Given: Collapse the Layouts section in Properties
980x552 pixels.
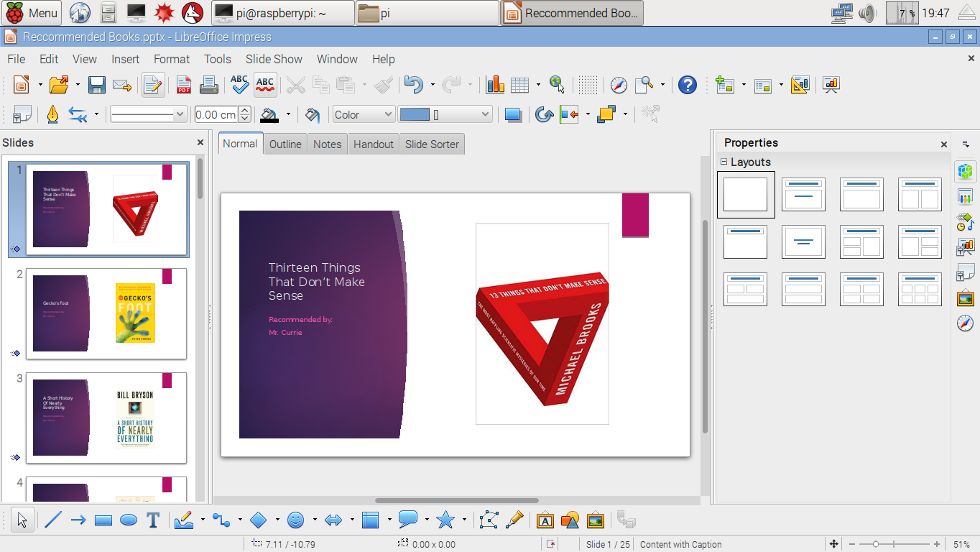Looking at the screenshot, I should point(724,162).
